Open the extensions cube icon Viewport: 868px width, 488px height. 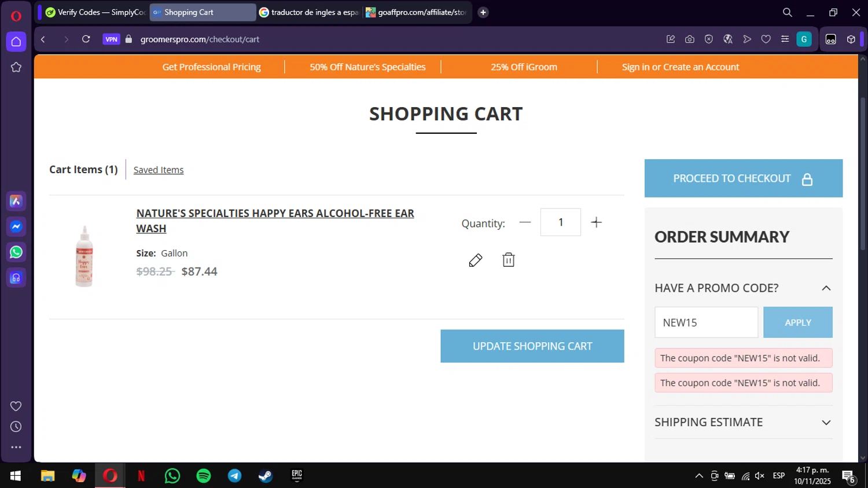pos(851,39)
